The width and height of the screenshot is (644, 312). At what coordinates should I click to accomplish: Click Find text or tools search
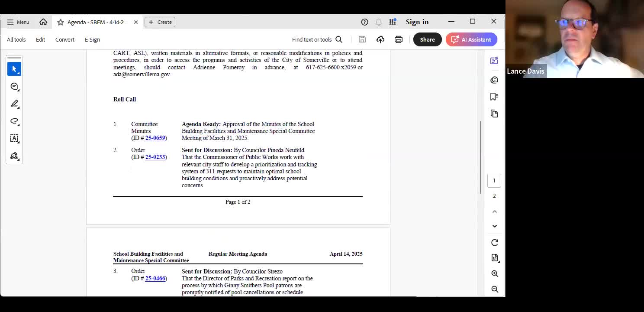click(x=317, y=39)
